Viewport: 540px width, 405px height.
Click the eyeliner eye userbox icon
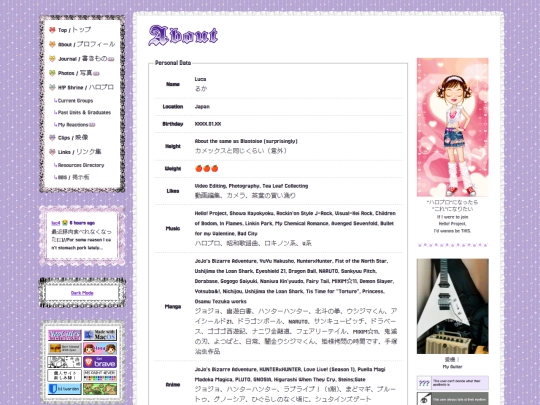(424, 399)
